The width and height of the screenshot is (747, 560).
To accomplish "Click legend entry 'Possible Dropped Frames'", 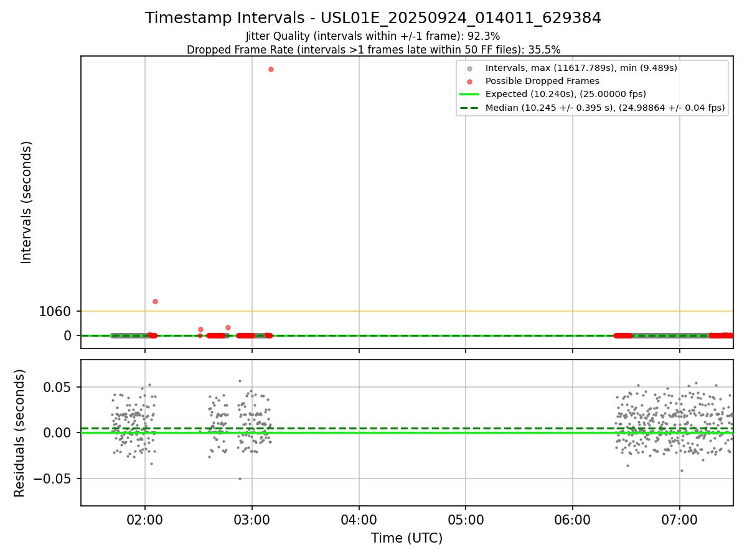I will coord(542,81).
